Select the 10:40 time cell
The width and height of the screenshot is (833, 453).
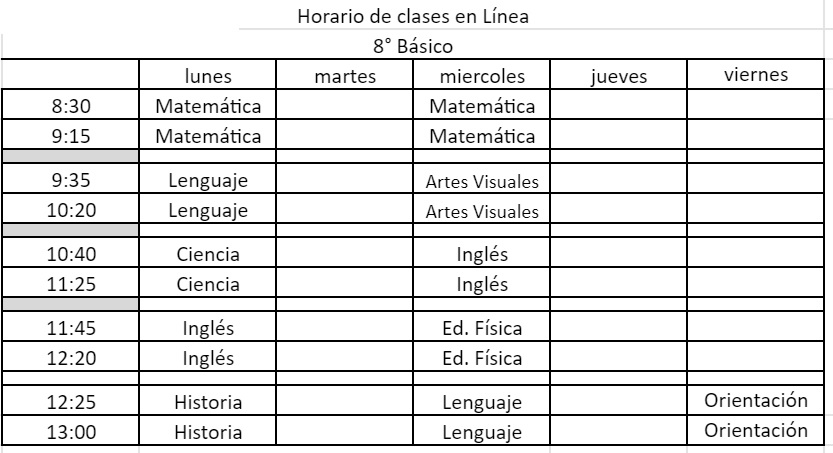(71, 253)
